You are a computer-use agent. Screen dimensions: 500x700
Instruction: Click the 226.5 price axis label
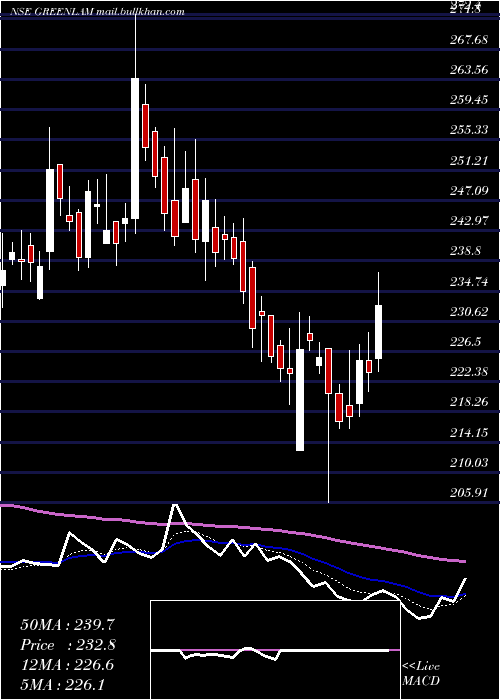click(465, 342)
